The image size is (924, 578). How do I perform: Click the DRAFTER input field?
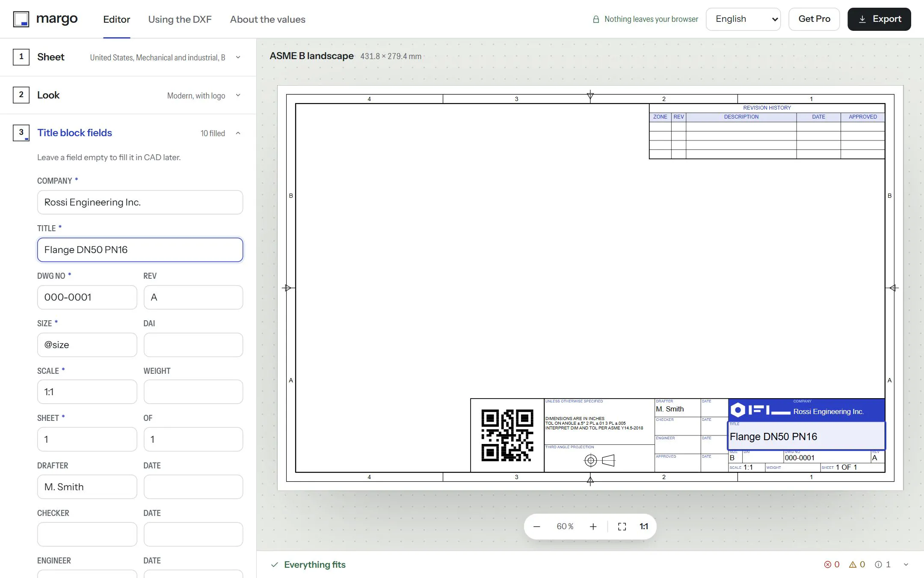click(x=87, y=487)
